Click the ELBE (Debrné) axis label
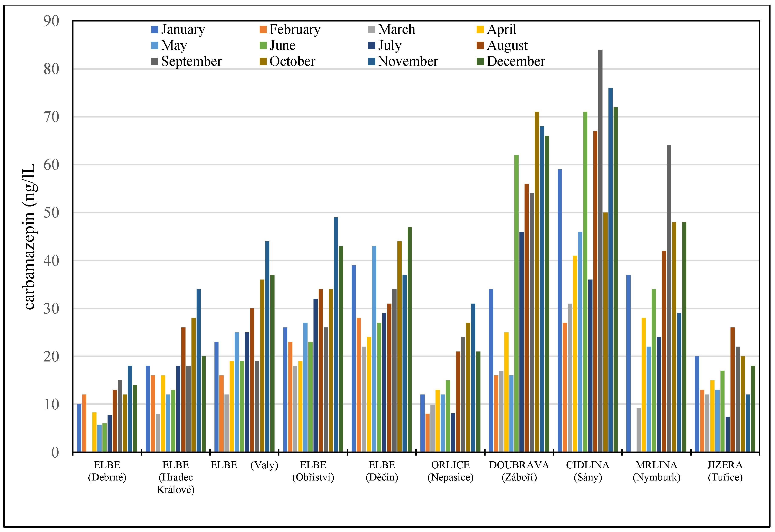 [x=107, y=471]
